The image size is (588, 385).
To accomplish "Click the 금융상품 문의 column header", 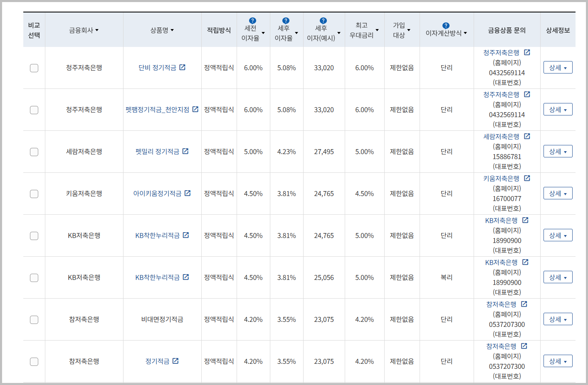I will pos(506,30).
